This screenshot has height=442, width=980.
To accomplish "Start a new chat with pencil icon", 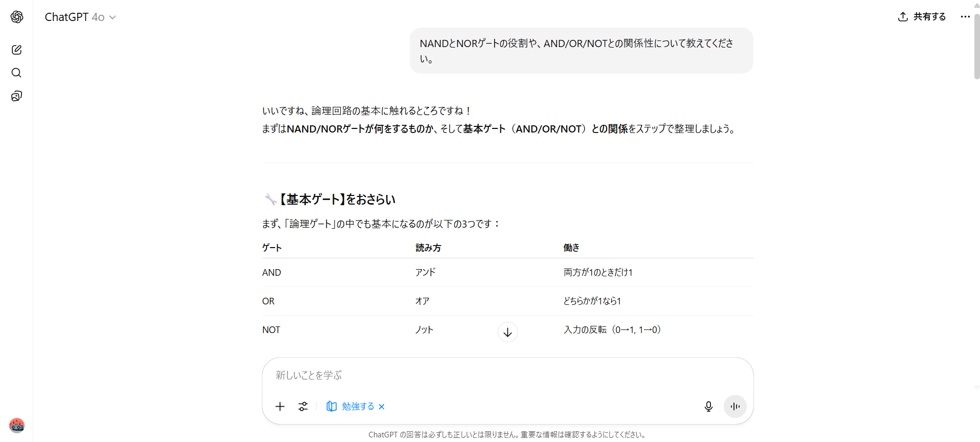I will tap(16, 50).
